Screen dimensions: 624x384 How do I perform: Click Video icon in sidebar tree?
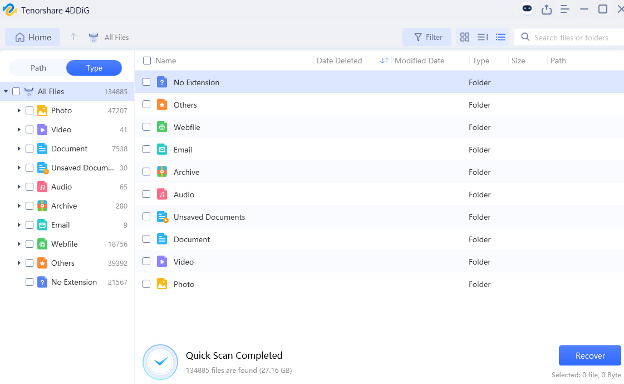click(42, 129)
